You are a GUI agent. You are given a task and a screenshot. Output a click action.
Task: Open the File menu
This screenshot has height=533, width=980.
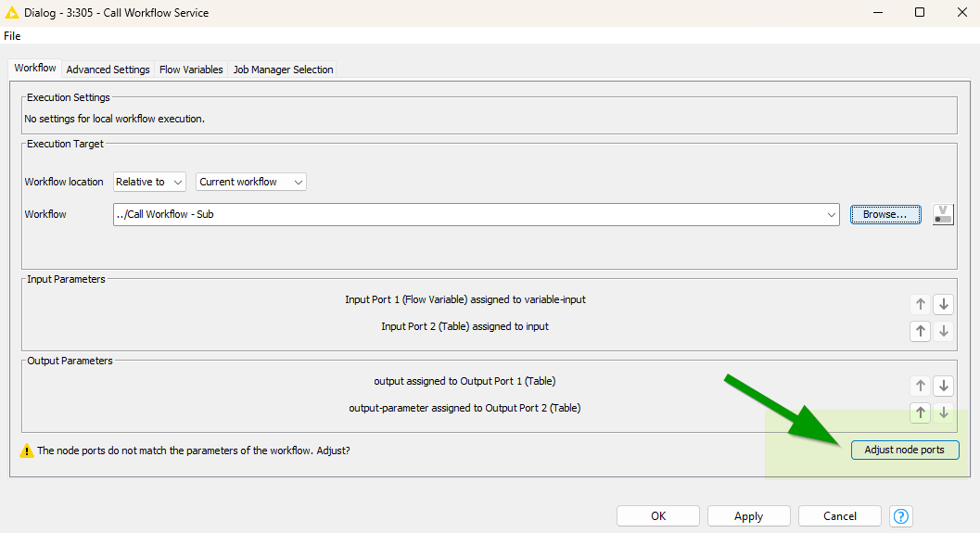pos(12,35)
